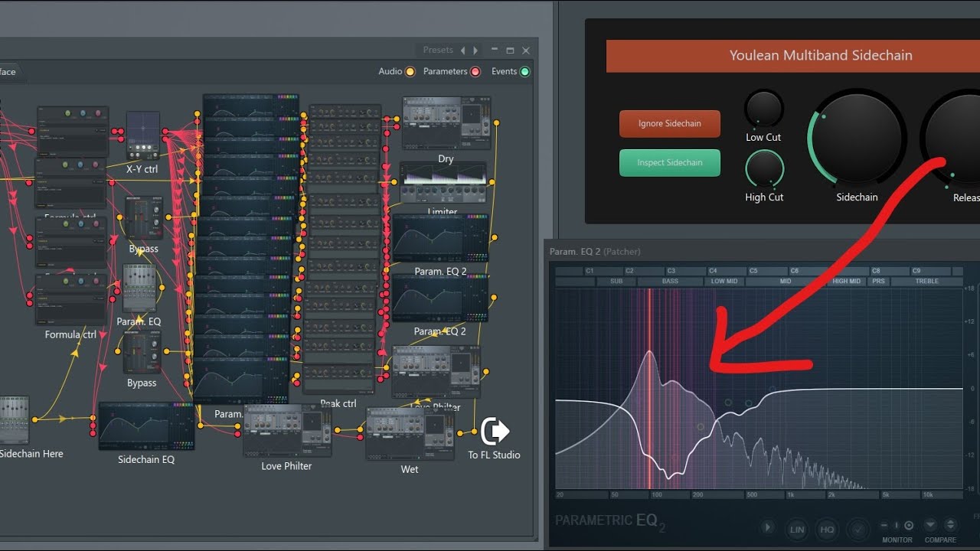Select the Wet Love Philter node
980x551 pixels.
coord(410,433)
